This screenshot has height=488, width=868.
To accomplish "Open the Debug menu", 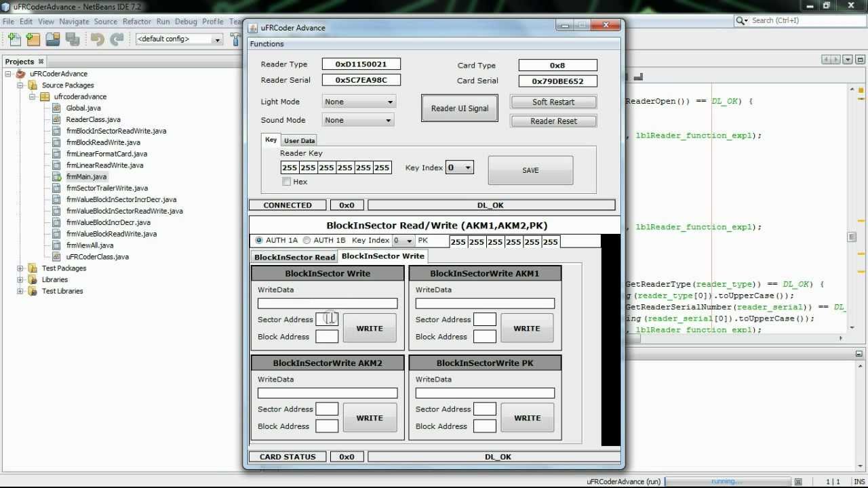I will pyautogui.click(x=186, y=22).
